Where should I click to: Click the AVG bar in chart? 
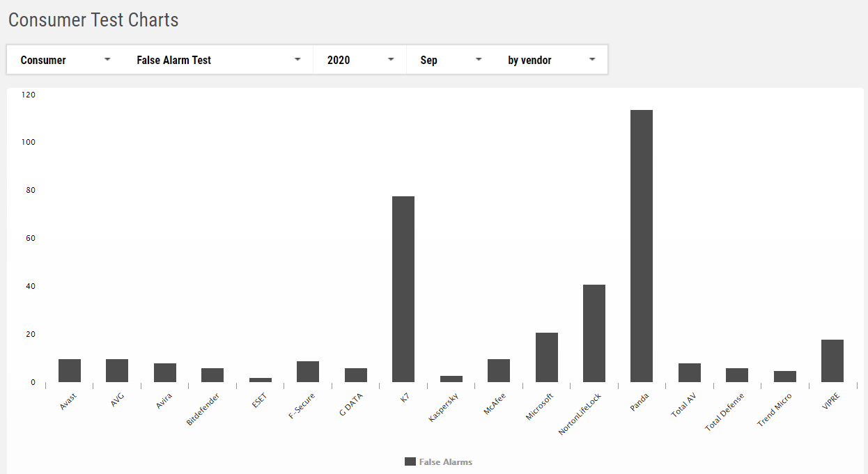click(117, 370)
